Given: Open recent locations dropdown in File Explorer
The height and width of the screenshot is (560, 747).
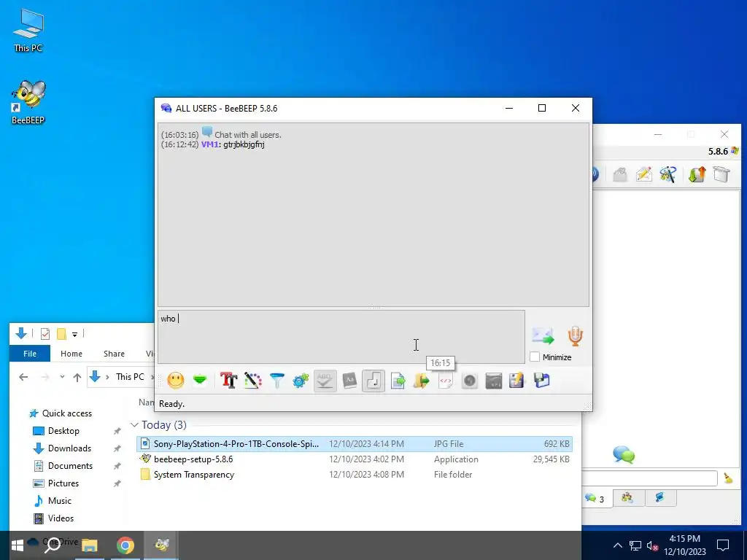Looking at the screenshot, I should pyautogui.click(x=62, y=377).
